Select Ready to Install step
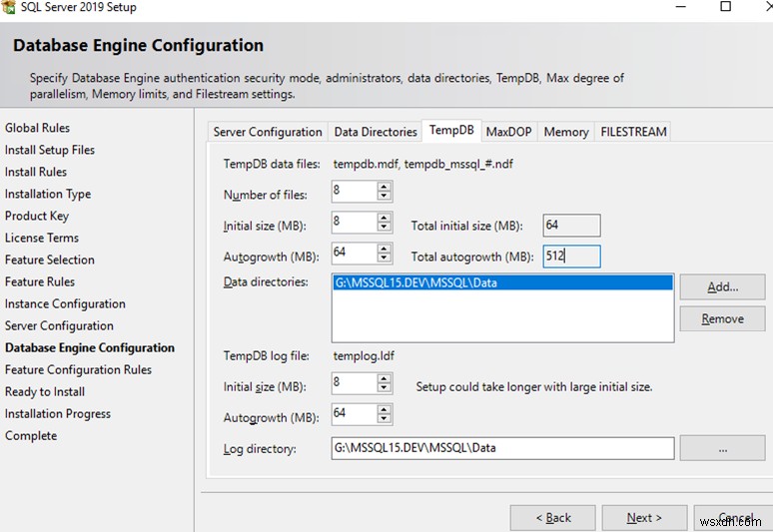 [45, 392]
